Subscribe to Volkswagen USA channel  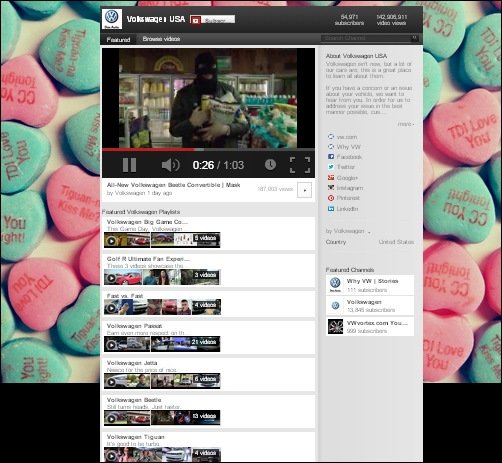click(212, 20)
